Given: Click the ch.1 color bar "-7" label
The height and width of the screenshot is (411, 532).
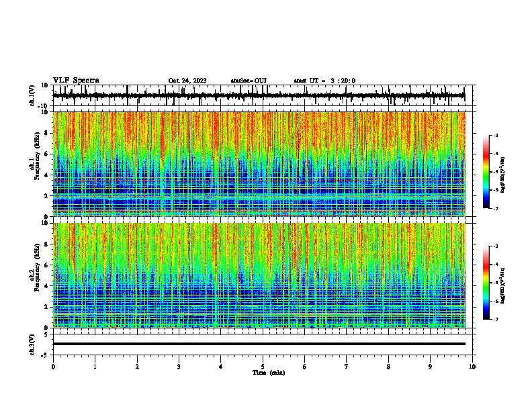Looking at the screenshot, I should 496,208.
